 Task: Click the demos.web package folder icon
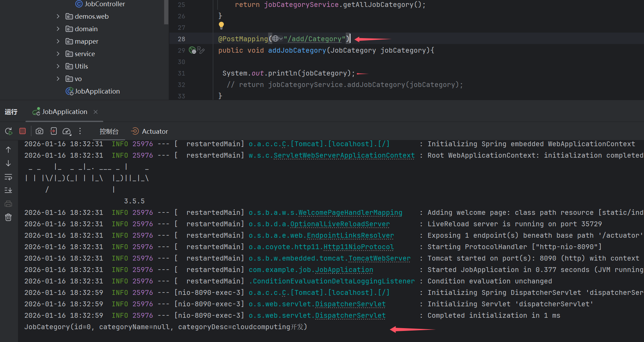[69, 16]
